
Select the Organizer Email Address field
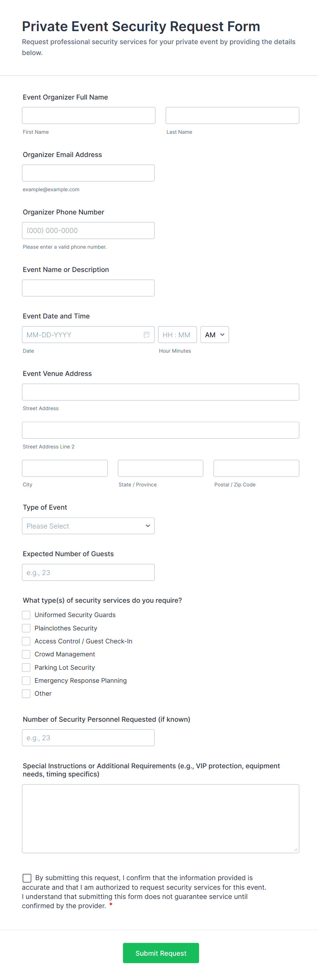(88, 173)
